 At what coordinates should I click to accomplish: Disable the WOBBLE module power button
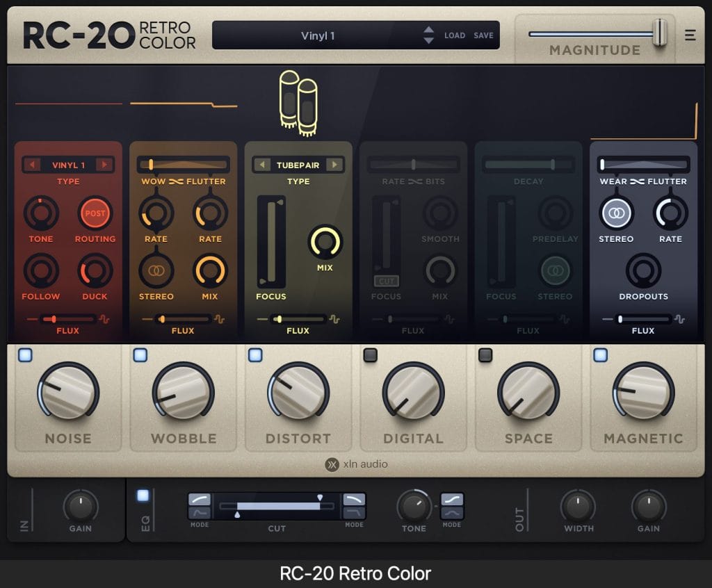tap(140, 355)
